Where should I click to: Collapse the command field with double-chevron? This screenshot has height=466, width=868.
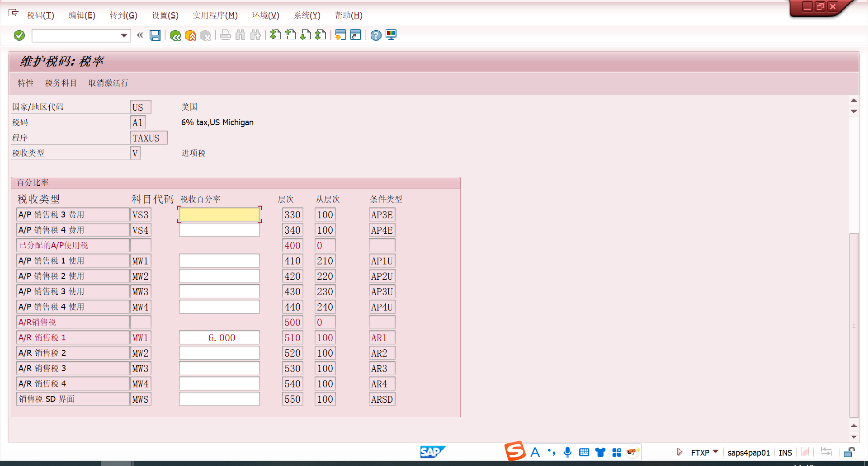[140, 35]
